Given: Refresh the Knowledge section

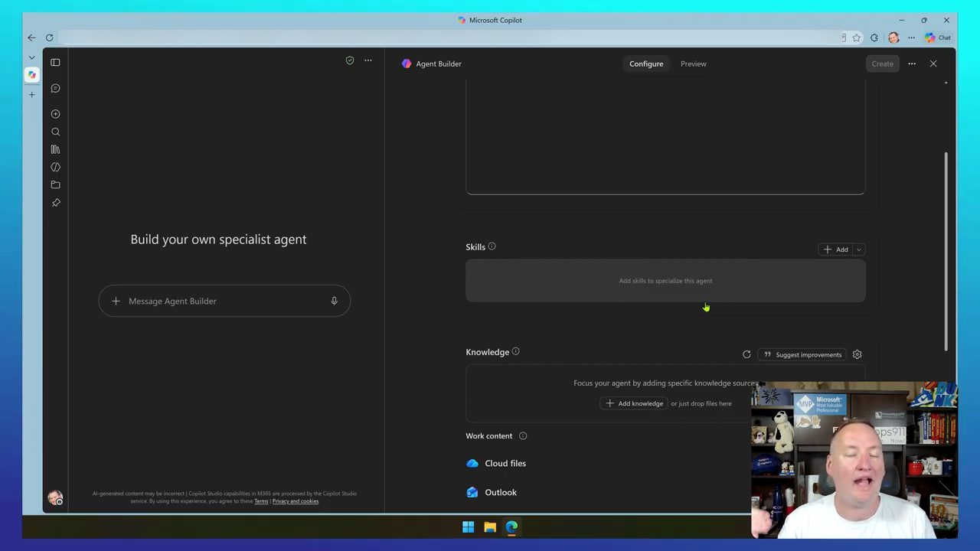Looking at the screenshot, I should 746,354.
